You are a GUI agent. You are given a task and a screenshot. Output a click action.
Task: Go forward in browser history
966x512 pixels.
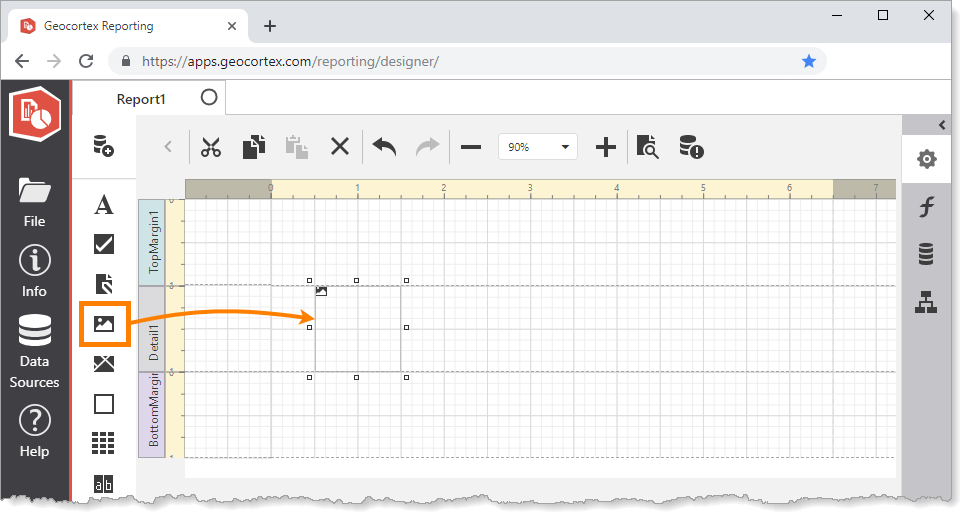[x=54, y=61]
